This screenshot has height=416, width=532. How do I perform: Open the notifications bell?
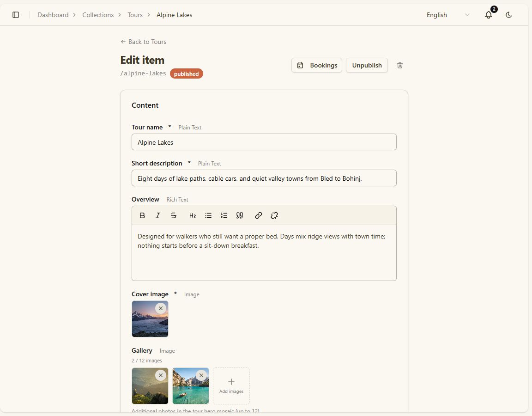(x=489, y=15)
